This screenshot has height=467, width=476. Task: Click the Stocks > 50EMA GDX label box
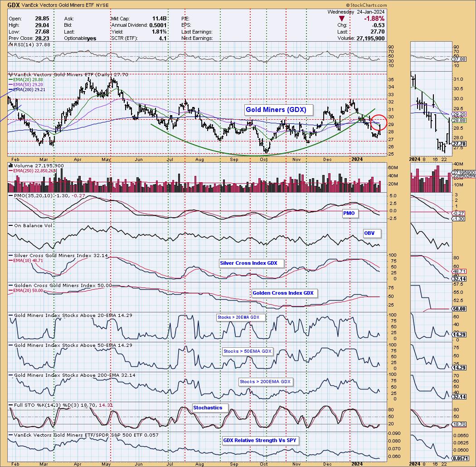(248, 351)
